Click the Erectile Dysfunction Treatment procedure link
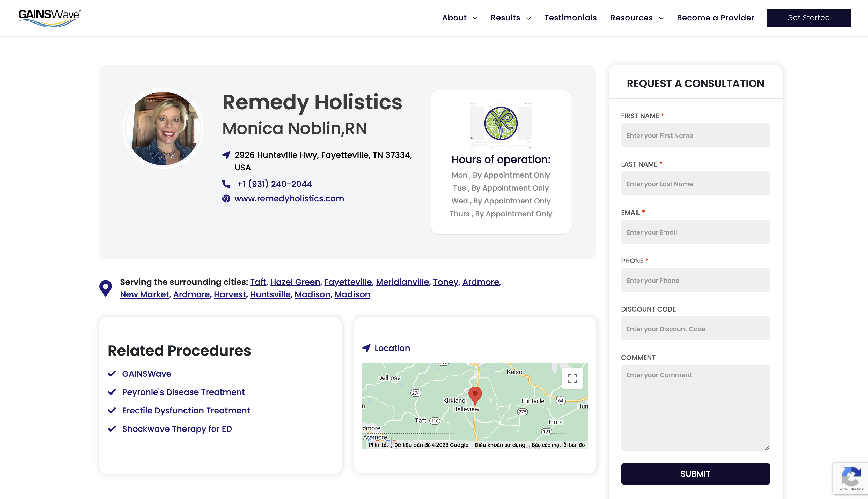This screenshot has height=499, width=868. [186, 410]
